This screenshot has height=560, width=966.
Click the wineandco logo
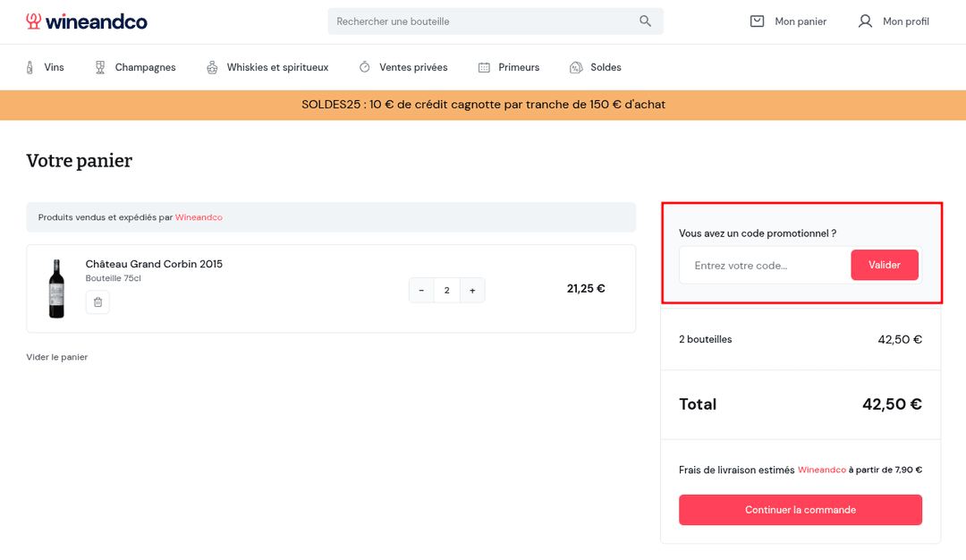pyautogui.click(x=86, y=21)
